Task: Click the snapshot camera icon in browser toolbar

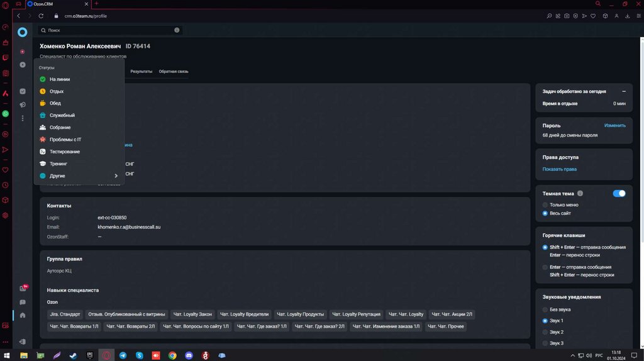Action: [x=567, y=16]
